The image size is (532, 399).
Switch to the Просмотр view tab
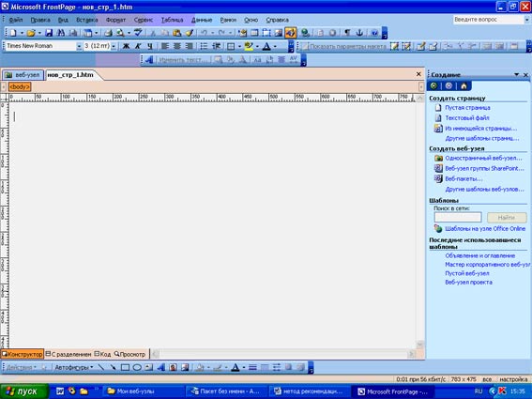point(129,354)
